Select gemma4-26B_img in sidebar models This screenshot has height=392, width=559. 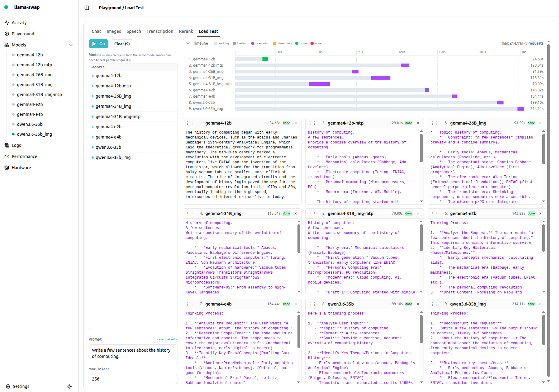point(35,75)
